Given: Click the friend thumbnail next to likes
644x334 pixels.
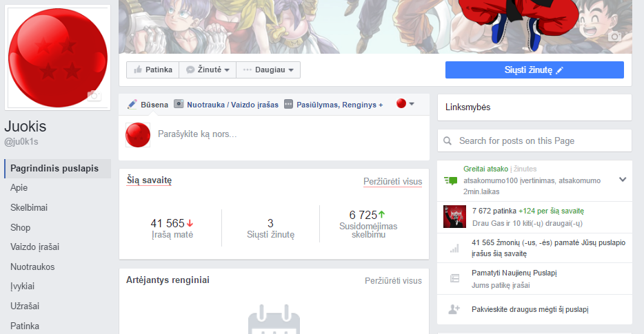Looking at the screenshot, I should click(x=454, y=217).
